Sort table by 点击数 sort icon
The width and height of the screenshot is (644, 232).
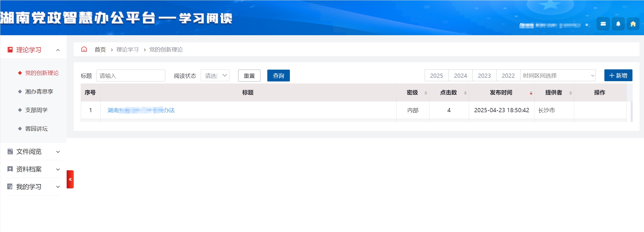[x=465, y=93]
